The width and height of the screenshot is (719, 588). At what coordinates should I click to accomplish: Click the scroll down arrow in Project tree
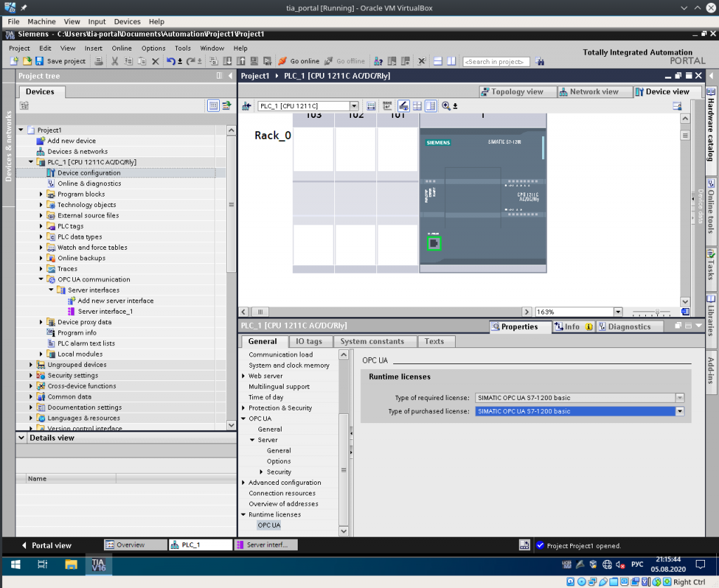point(231,425)
